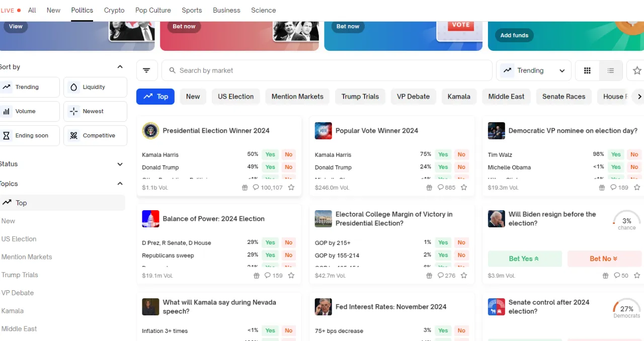Image resolution: width=644 pixels, height=341 pixels.
Task: Sort markets by Liquidity
Action: tap(95, 87)
